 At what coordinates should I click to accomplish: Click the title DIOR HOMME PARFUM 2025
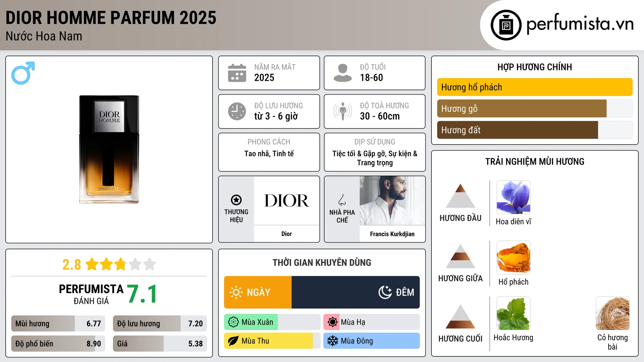111,18
